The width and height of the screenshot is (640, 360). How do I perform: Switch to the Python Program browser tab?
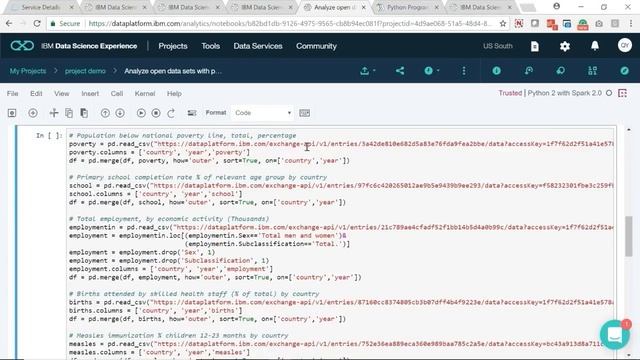click(407, 7)
